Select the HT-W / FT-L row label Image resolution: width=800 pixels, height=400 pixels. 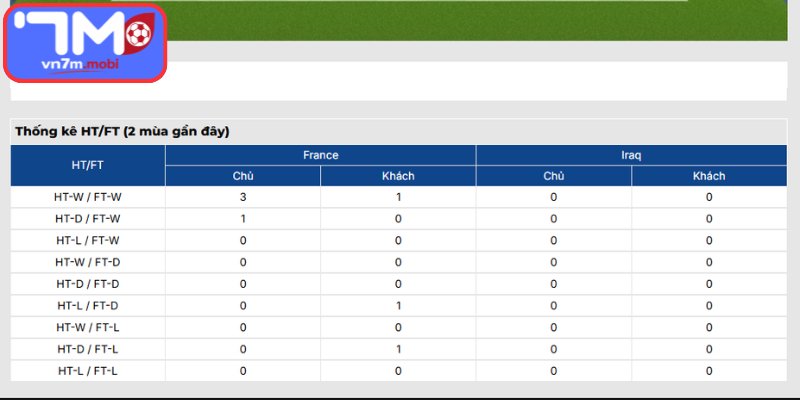point(88,328)
